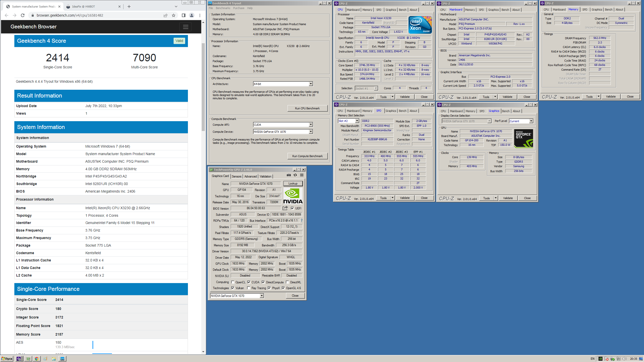
Task: Click the Windows Start (Пуск) button
Action: [7, 359]
